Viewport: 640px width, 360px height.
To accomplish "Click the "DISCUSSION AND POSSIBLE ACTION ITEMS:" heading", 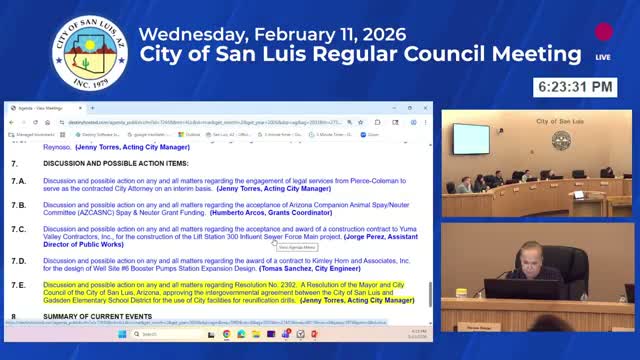I will (x=116, y=163).
